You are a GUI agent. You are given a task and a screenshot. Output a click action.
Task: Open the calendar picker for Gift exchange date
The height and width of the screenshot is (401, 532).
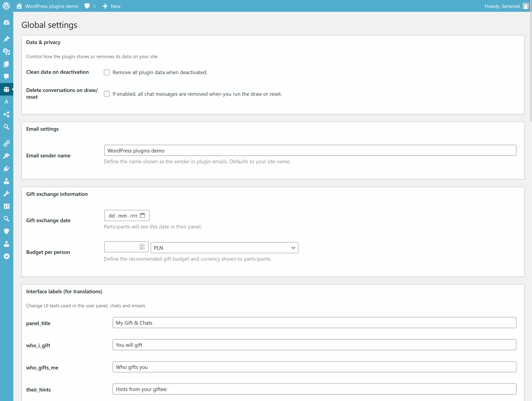click(x=142, y=215)
